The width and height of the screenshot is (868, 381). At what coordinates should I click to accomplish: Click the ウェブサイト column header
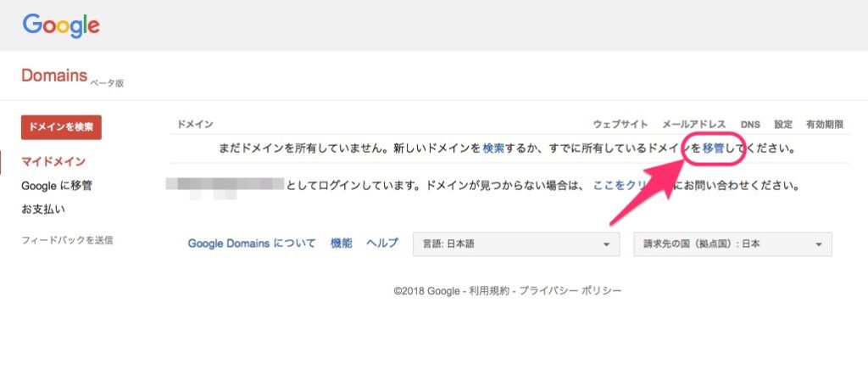[x=620, y=125]
